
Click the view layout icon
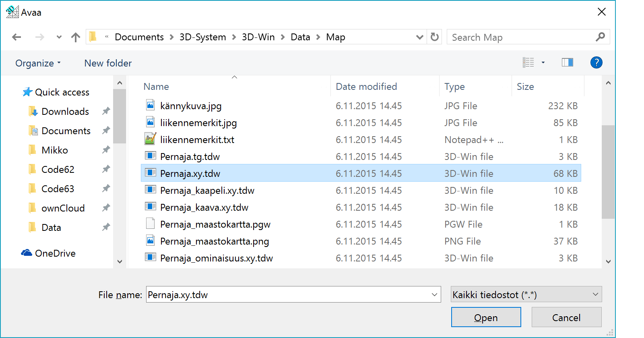pos(528,62)
